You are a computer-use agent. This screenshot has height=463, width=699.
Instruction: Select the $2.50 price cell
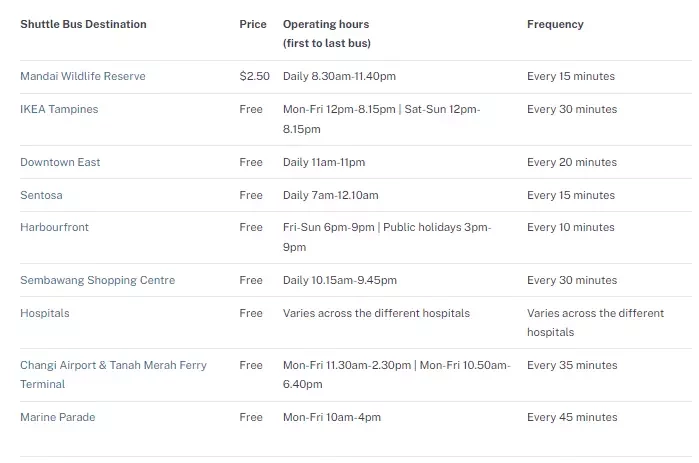click(x=255, y=76)
